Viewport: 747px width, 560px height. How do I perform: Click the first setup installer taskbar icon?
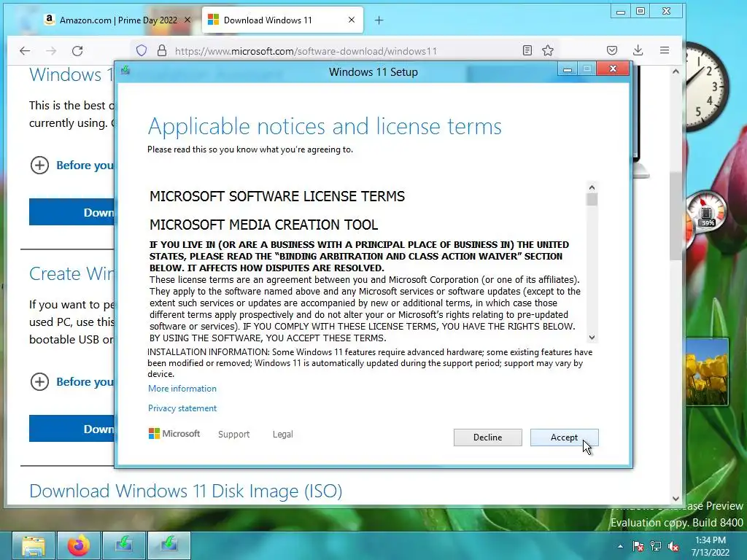(124, 545)
